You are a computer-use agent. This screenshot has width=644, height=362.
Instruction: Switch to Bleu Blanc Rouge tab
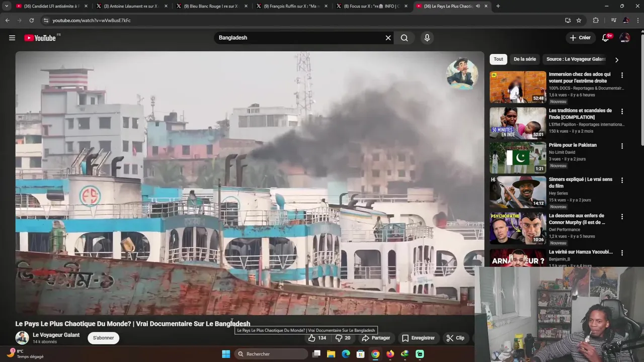[x=211, y=6]
